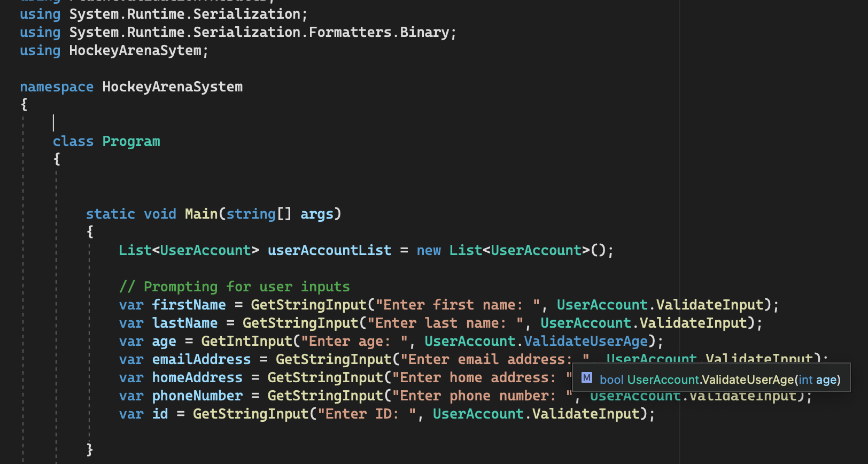Viewport: 868px width, 464px height.
Task: Click the 'System.Runtime.Serialization.Formatters.Binary' using line
Action: [238, 33]
